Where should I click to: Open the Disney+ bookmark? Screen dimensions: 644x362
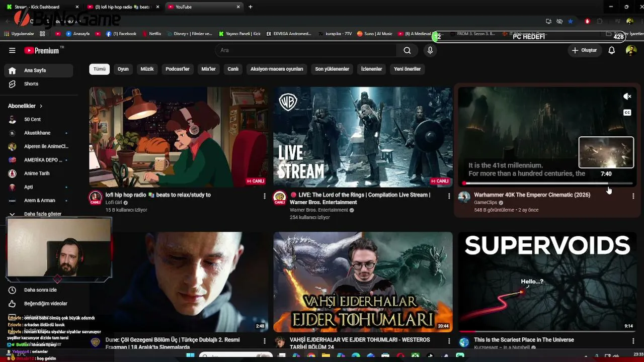pos(189,34)
